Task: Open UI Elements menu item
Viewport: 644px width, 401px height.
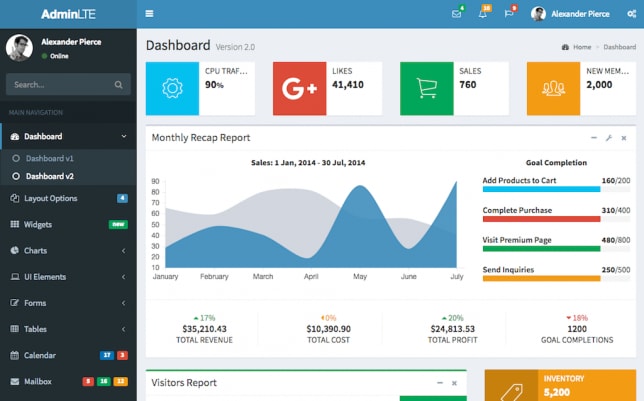Action: [68, 277]
